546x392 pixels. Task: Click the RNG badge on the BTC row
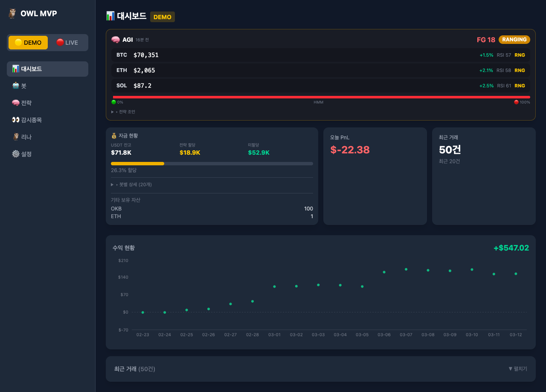pyautogui.click(x=520, y=55)
